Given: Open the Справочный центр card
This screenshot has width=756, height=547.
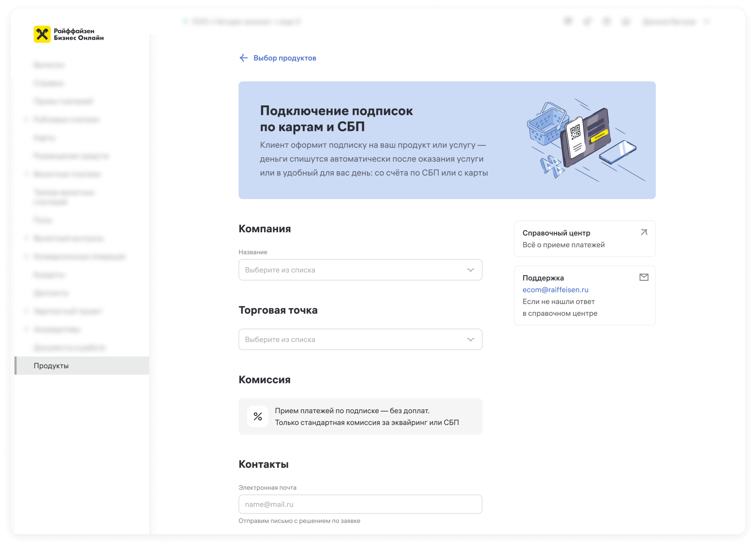Looking at the screenshot, I should coord(578,239).
